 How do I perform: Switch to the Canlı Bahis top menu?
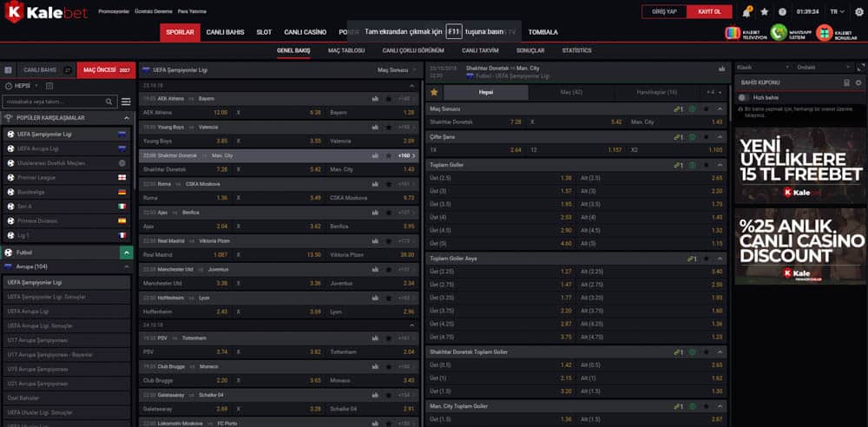click(x=226, y=32)
